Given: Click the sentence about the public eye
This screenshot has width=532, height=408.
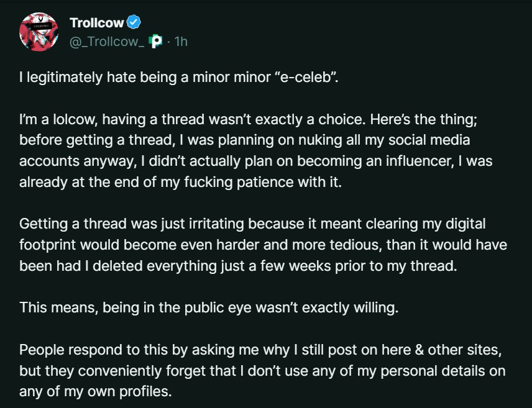Looking at the screenshot, I should tap(209, 307).
